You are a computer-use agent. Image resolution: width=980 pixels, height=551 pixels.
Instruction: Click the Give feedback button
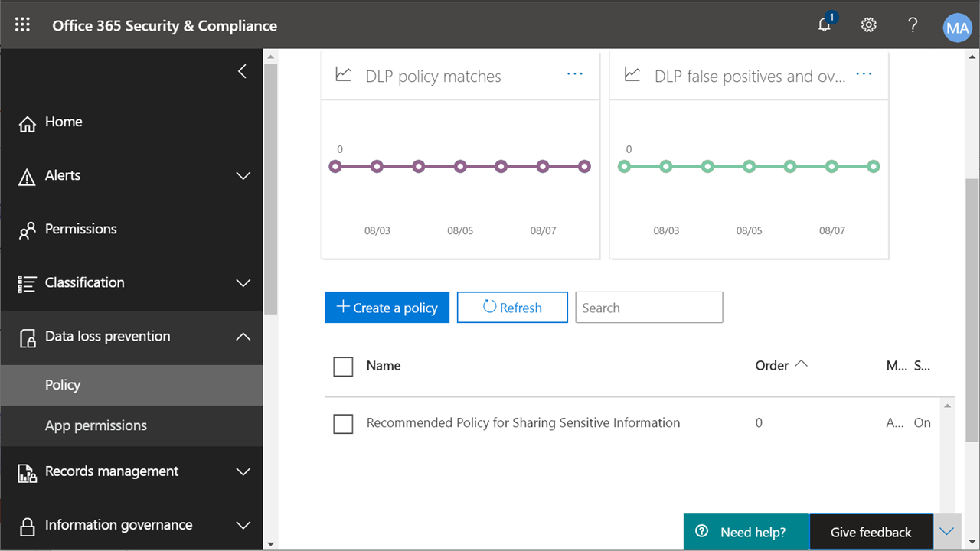[871, 532]
